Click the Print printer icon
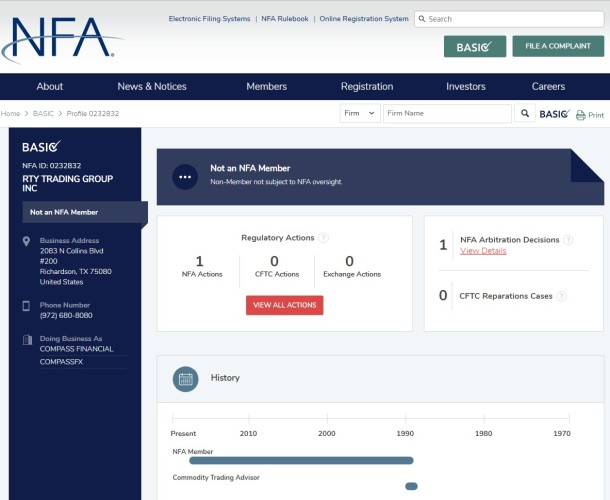This screenshot has height=500, width=610. coord(580,115)
